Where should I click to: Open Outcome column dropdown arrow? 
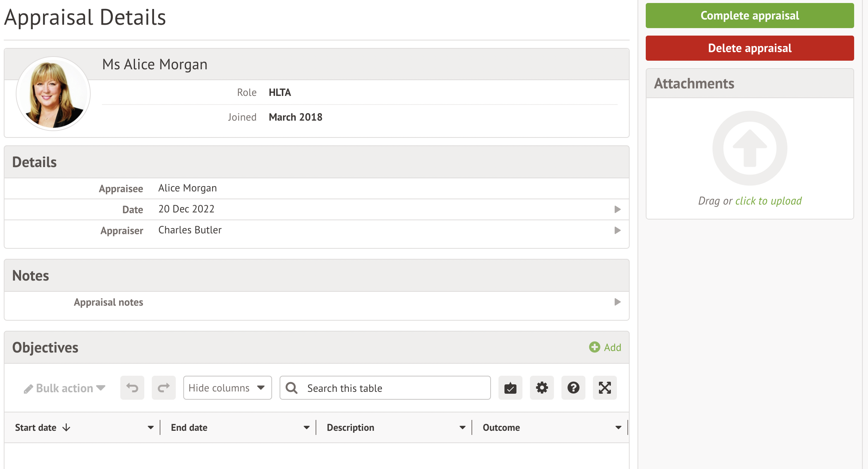pos(618,428)
